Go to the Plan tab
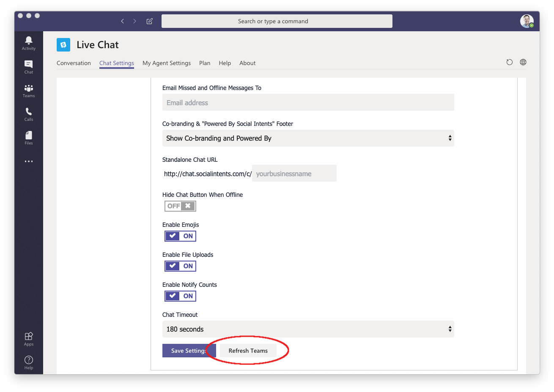 tap(205, 63)
